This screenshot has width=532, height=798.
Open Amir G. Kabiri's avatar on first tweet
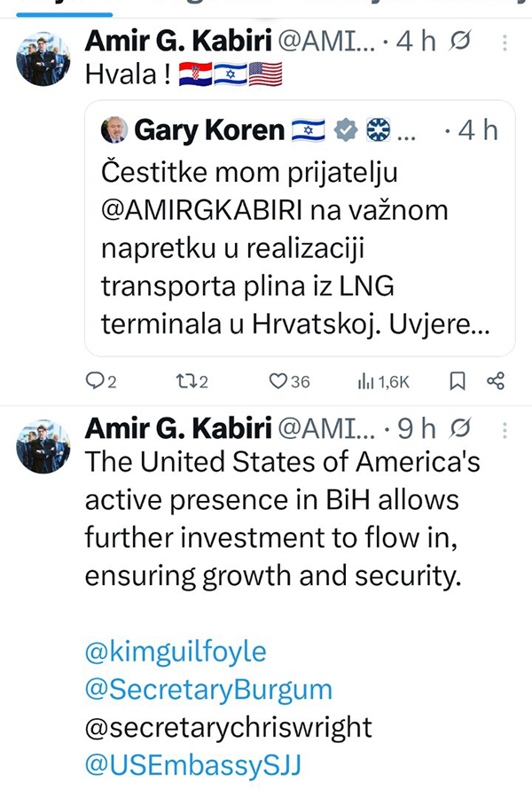[x=43, y=59]
